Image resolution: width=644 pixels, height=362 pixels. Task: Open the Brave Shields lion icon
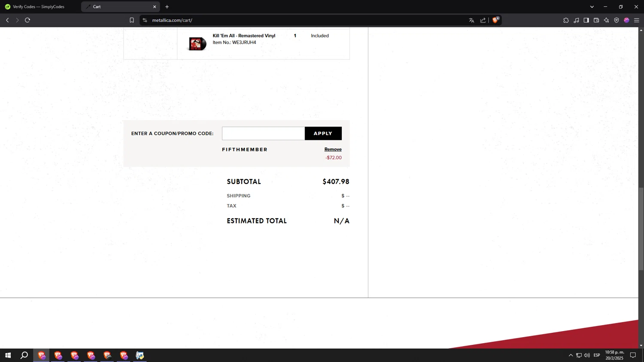pyautogui.click(x=495, y=20)
